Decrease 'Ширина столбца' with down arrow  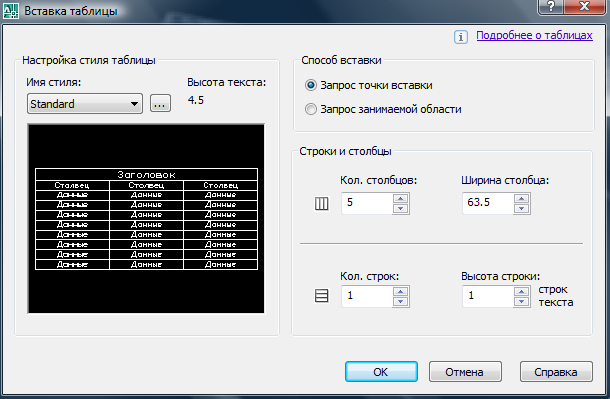click(x=521, y=208)
